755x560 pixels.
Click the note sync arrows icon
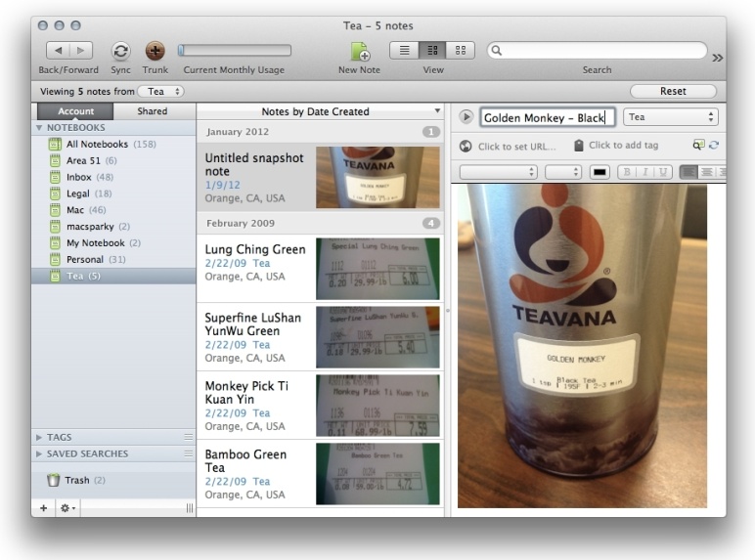[714, 145]
